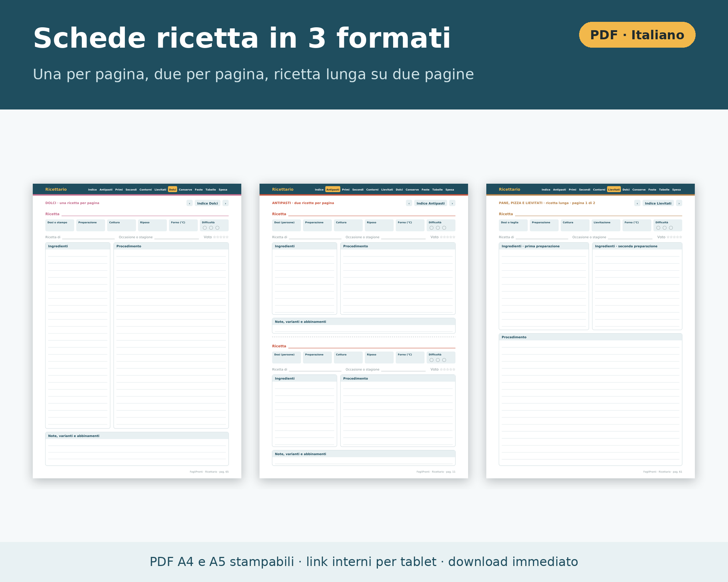The height and width of the screenshot is (582, 728).
Task: Select highlighted Antipasti tab on Antipasti page
Action: (x=333, y=190)
